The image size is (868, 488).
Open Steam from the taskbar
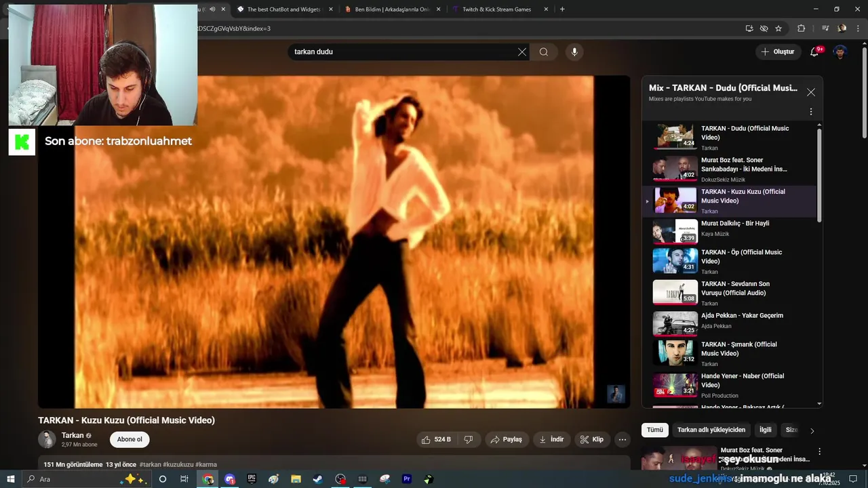pos(317,479)
